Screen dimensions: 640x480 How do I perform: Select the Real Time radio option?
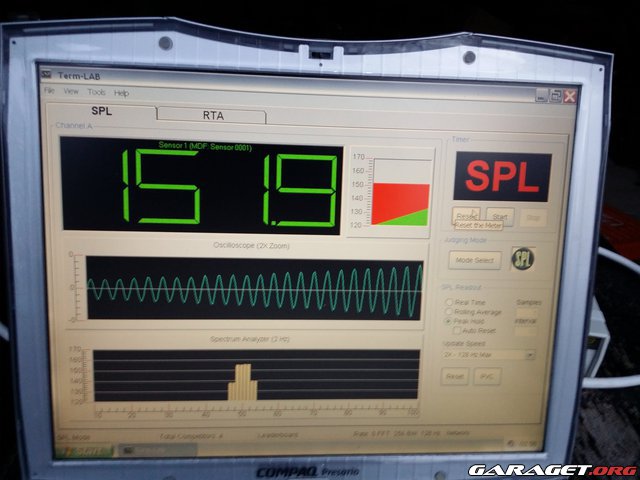point(449,302)
